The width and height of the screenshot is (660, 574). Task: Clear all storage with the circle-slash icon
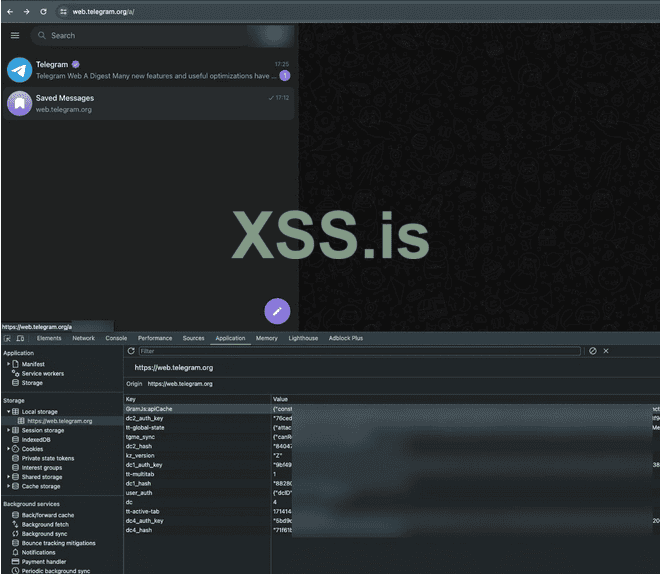[593, 351]
